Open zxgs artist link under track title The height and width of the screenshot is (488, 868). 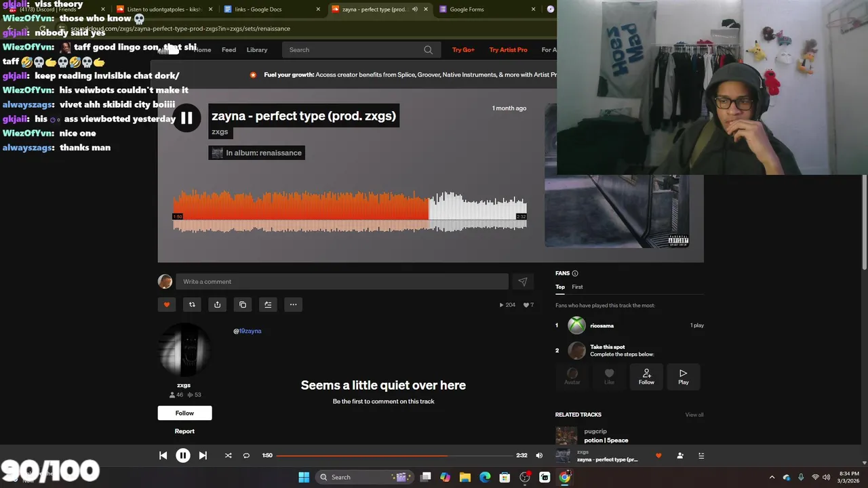click(x=220, y=131)
